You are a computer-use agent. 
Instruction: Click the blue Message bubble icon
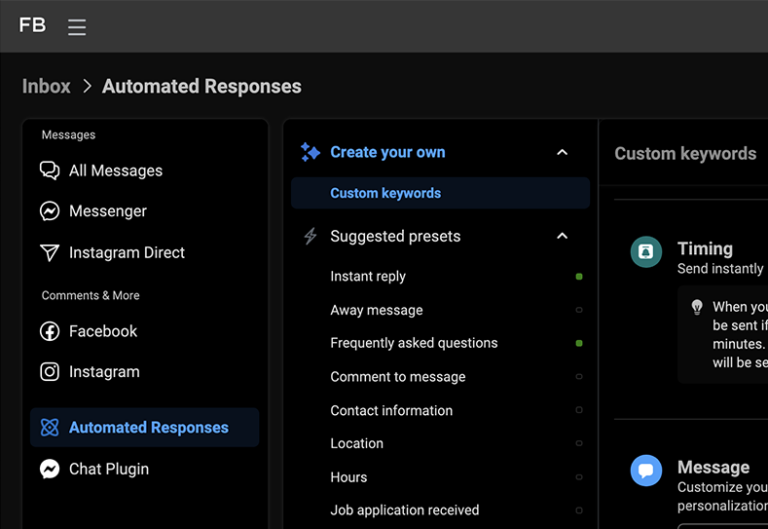click(646, 470)
